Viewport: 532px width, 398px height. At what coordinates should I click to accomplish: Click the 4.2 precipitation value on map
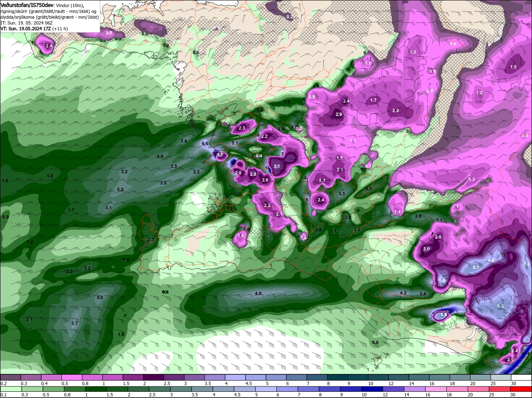pyautogui.click(x=403, y=293)
